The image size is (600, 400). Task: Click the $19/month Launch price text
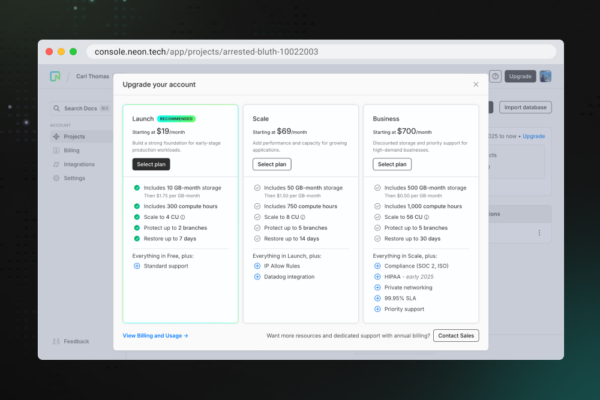(171, 131)
